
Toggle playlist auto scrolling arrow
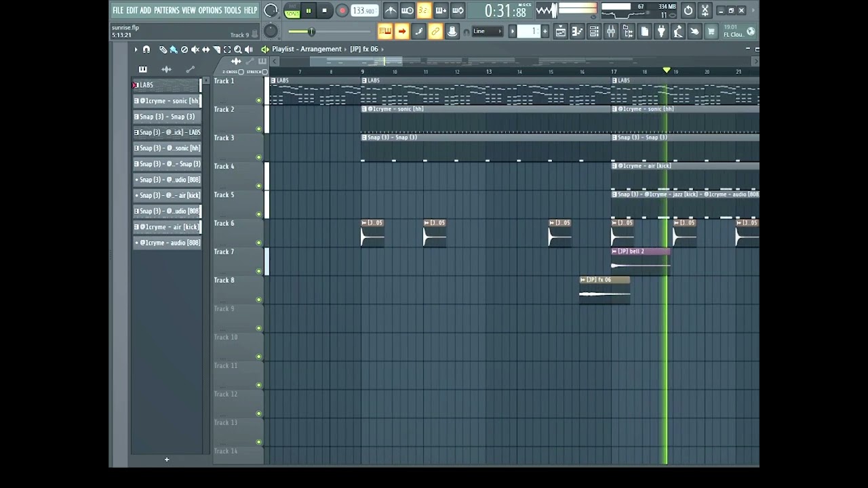(402, 31)
